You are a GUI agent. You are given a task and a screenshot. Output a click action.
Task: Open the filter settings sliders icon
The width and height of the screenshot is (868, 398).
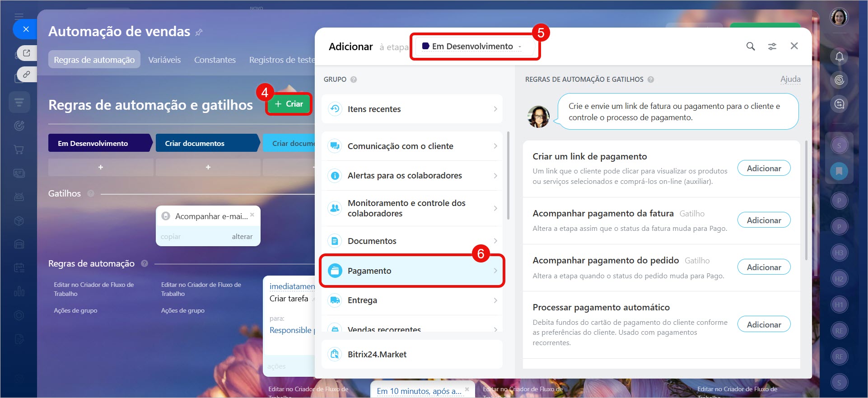[x=772, y=46]
